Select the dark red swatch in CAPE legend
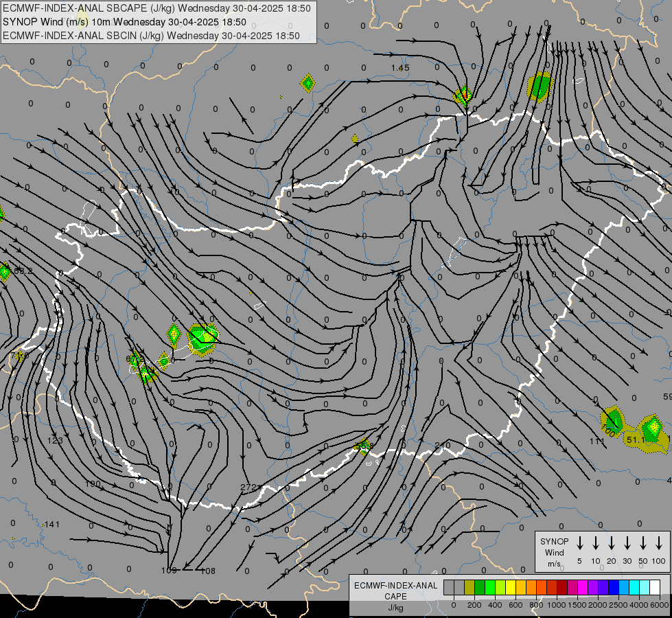 point(562,588)
